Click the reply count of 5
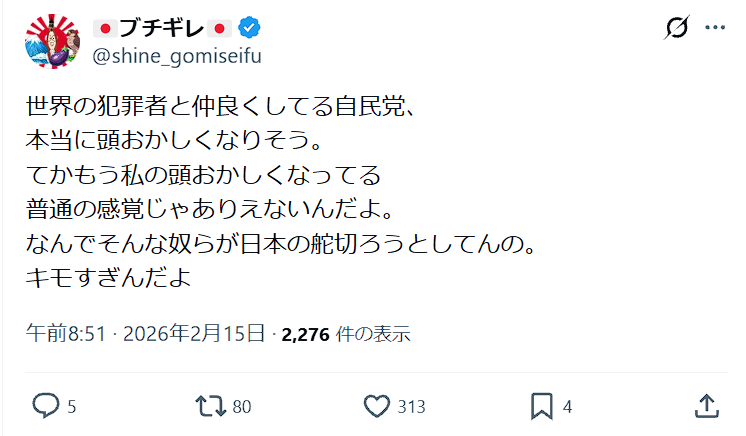 click(x=71, y=406)
